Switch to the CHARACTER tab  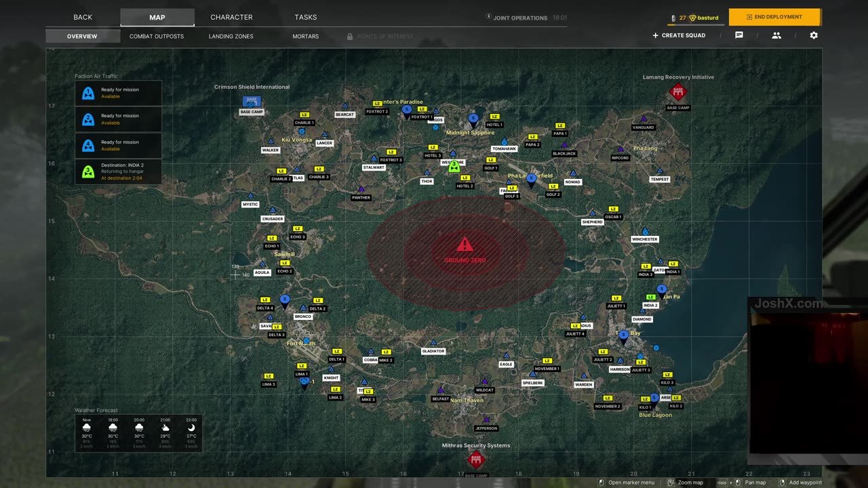point(231,17)
